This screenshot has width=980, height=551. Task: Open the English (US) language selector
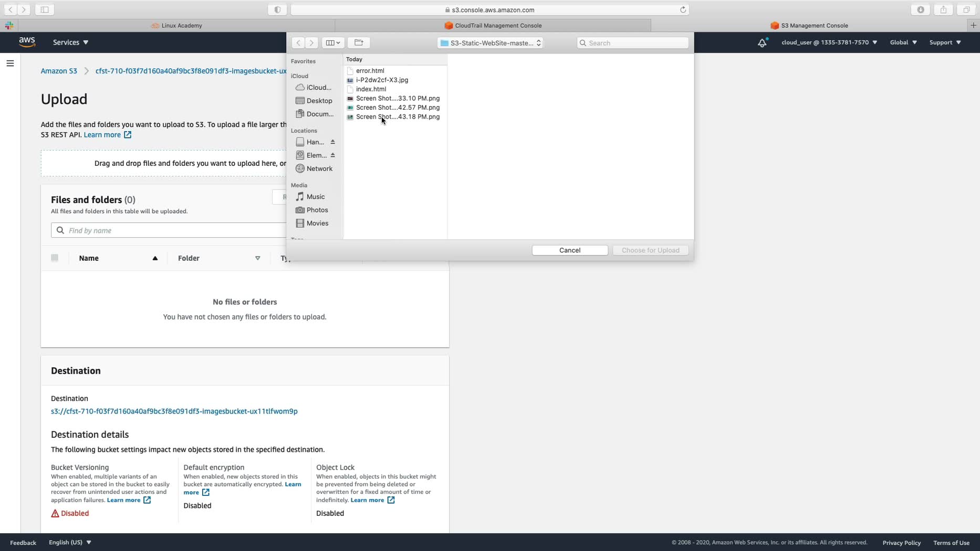(70, 542)
